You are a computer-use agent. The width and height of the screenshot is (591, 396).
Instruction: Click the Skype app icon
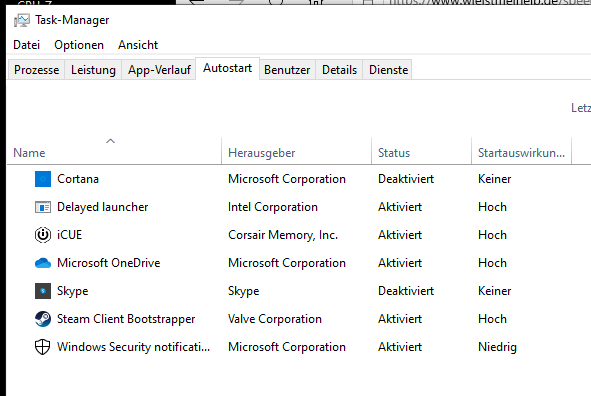click(43, 291)
